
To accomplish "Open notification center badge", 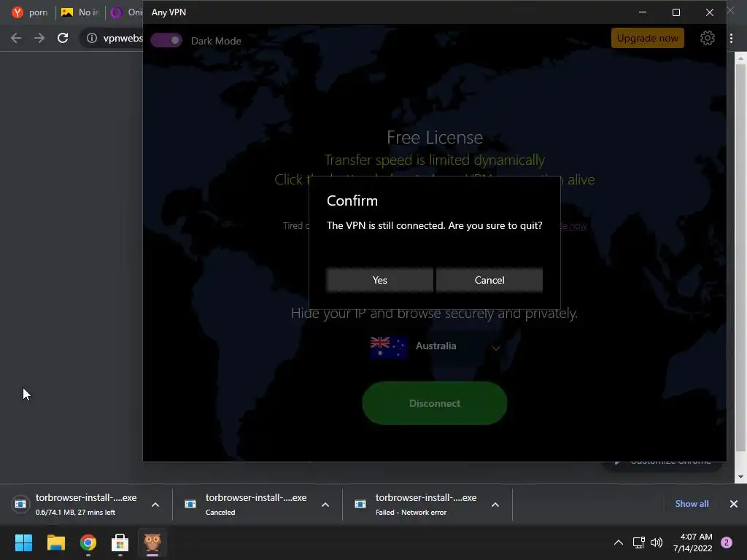I will tap(727, 542).
